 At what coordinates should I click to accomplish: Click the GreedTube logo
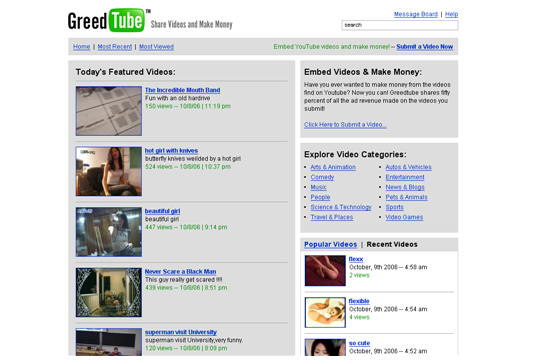click(x=109, y=20)
